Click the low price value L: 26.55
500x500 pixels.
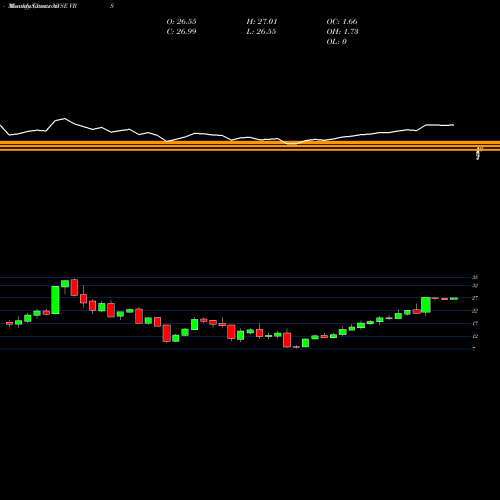[261, 32]
